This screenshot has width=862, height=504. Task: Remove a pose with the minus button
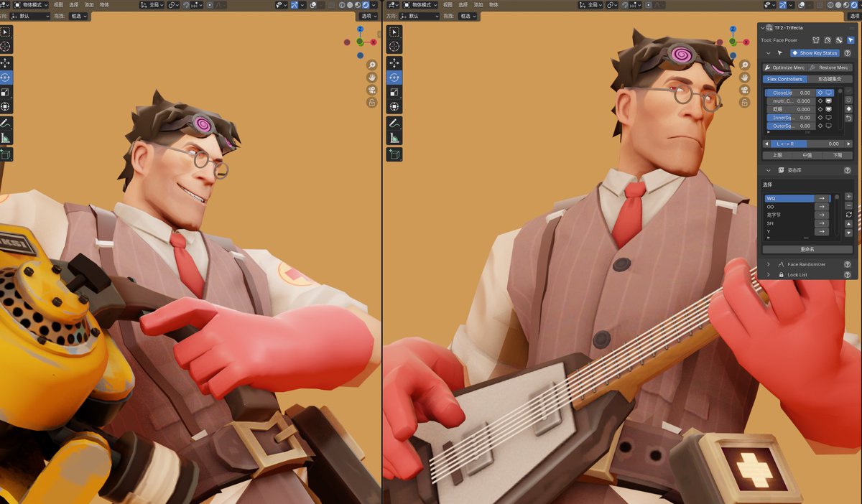click(x=848, y=205)
